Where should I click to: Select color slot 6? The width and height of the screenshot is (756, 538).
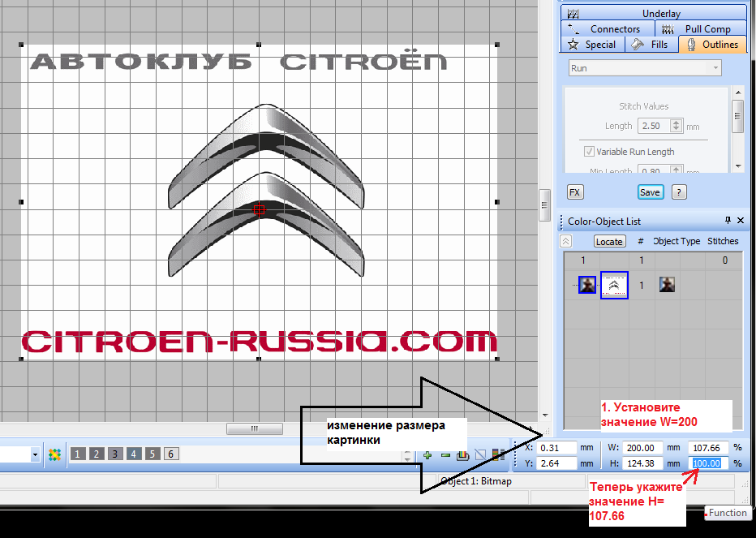click(170, 454)
